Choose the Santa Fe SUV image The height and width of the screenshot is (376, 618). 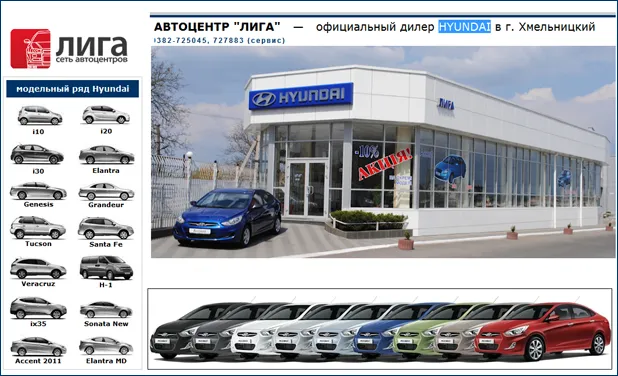click(106, 228)
